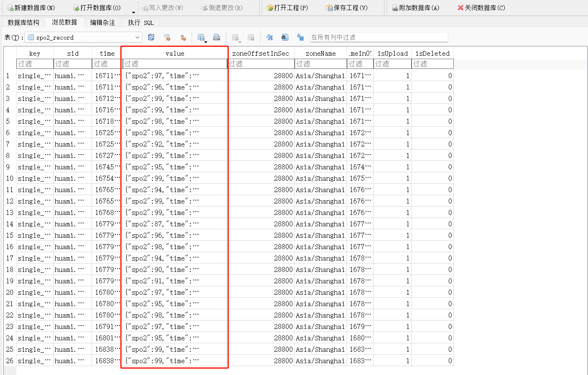This screenshot has height=375, width=588.
Task: Select the value cell with spo2 87
Action: point(175,224)
